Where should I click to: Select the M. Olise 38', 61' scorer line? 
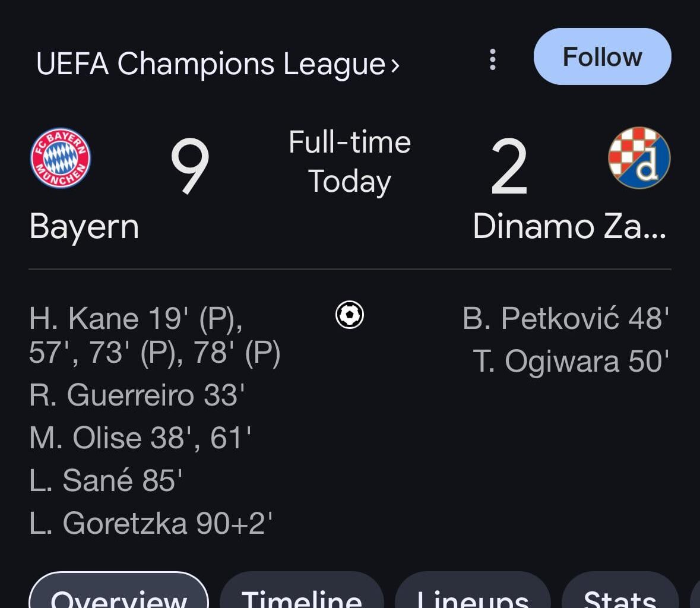tap(140, 438)
